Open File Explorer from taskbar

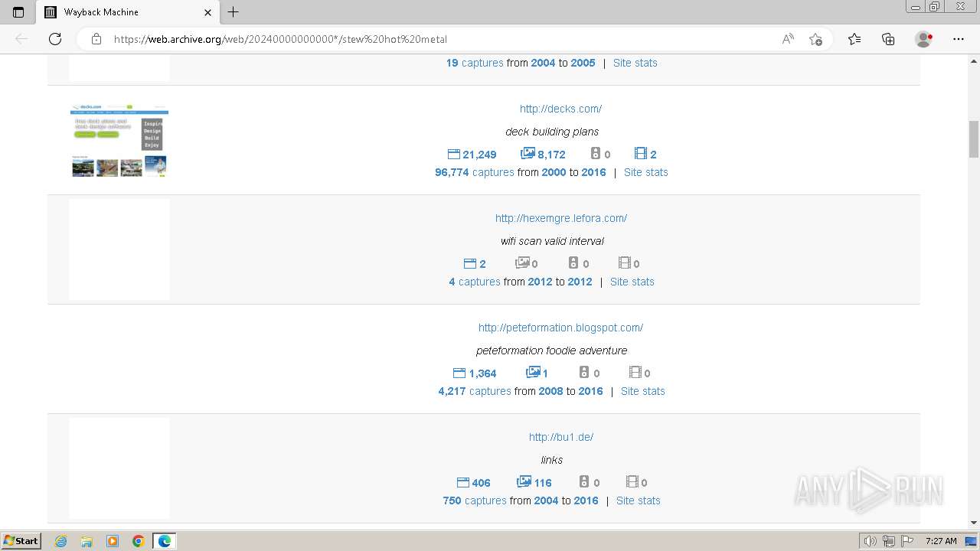click(87, 541)
